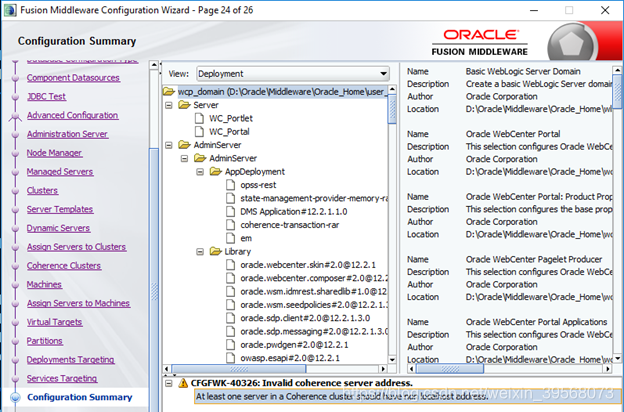This screenshot has width=624, height=412.
Task: Open the Machines step
Action: tap(44, 285)
